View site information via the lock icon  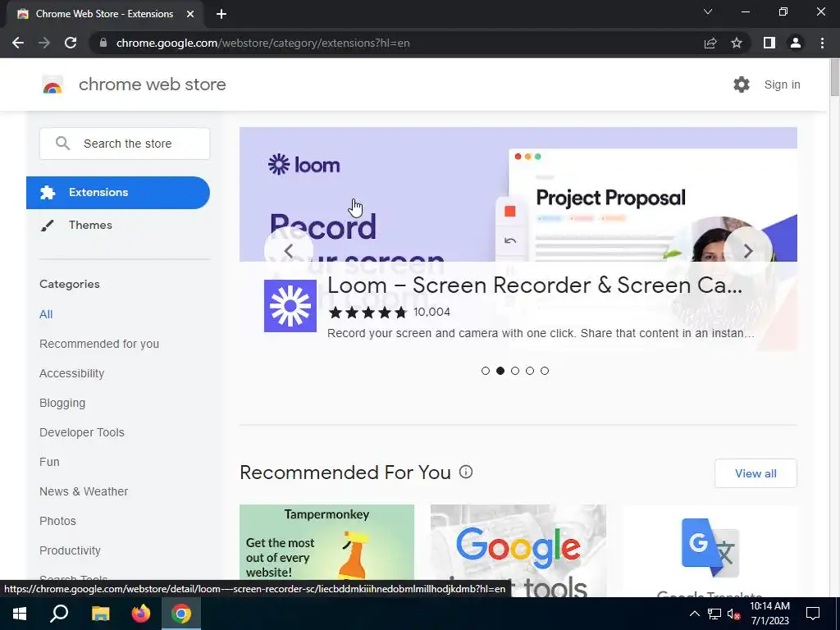pyautogui.click(x=103, y=43)
